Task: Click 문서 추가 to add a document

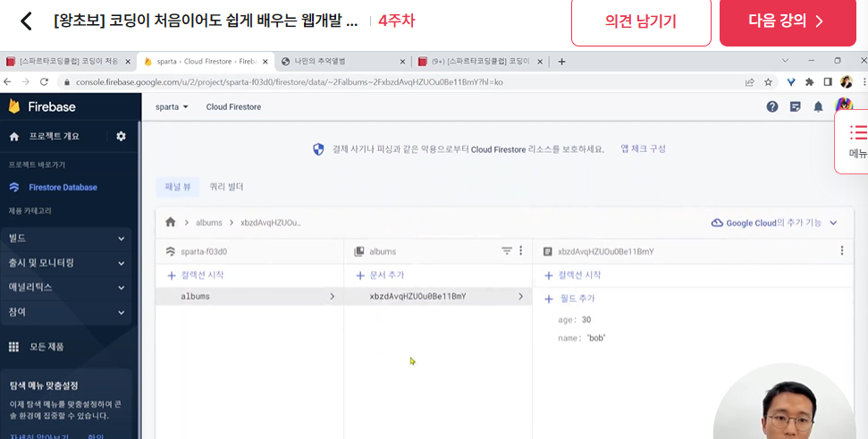Action: pyautogui.click(x=380, y=275)
